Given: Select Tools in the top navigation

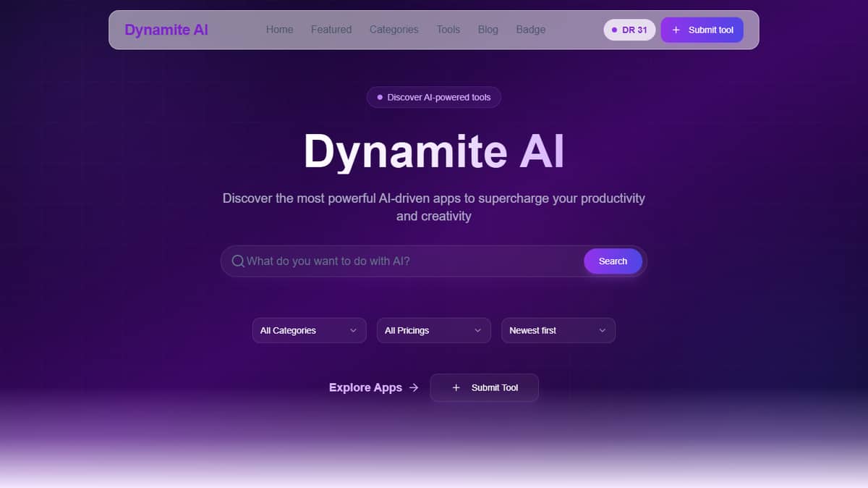Looking at the screenshot, I should pos(448,30).
